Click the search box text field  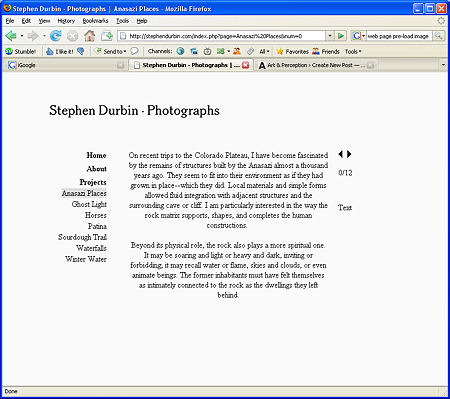399,36
